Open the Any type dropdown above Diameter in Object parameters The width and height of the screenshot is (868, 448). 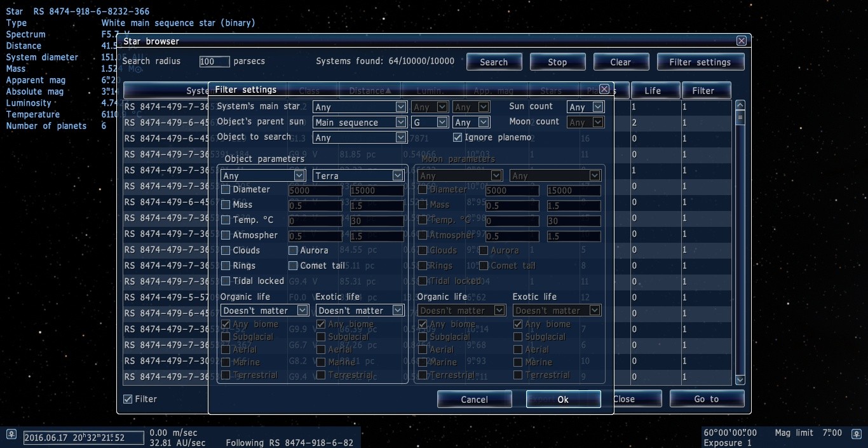(263, 175)
